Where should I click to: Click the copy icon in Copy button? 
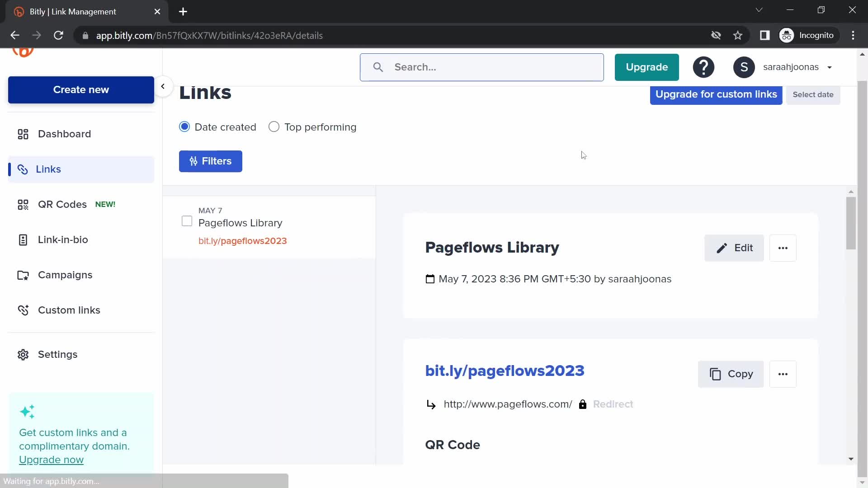[715, 374]
